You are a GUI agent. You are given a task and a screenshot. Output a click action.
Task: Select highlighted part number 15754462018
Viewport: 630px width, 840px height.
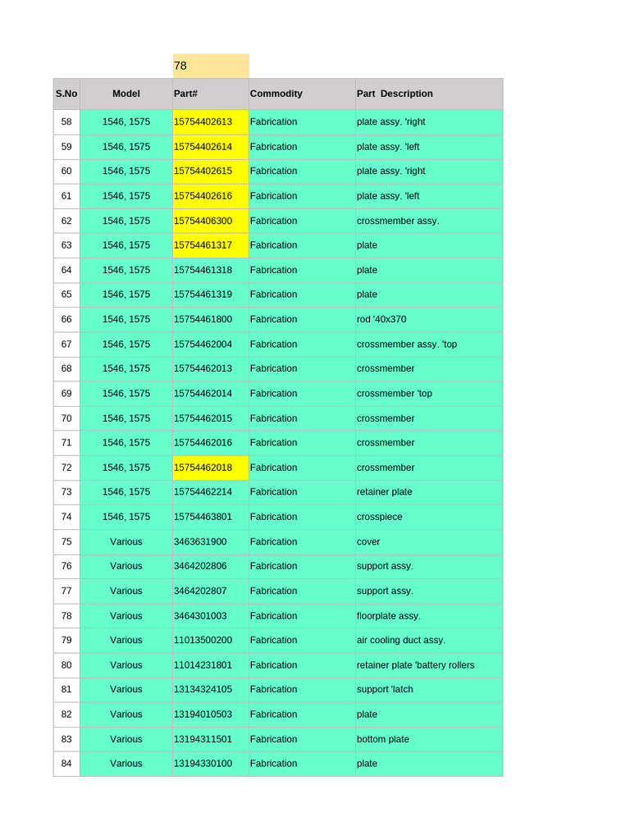(211, 468)
